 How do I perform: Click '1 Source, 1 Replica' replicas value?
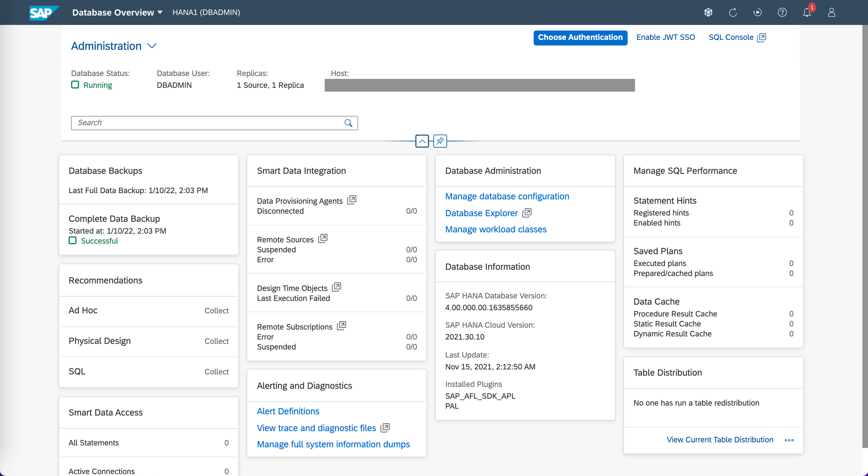270,85
